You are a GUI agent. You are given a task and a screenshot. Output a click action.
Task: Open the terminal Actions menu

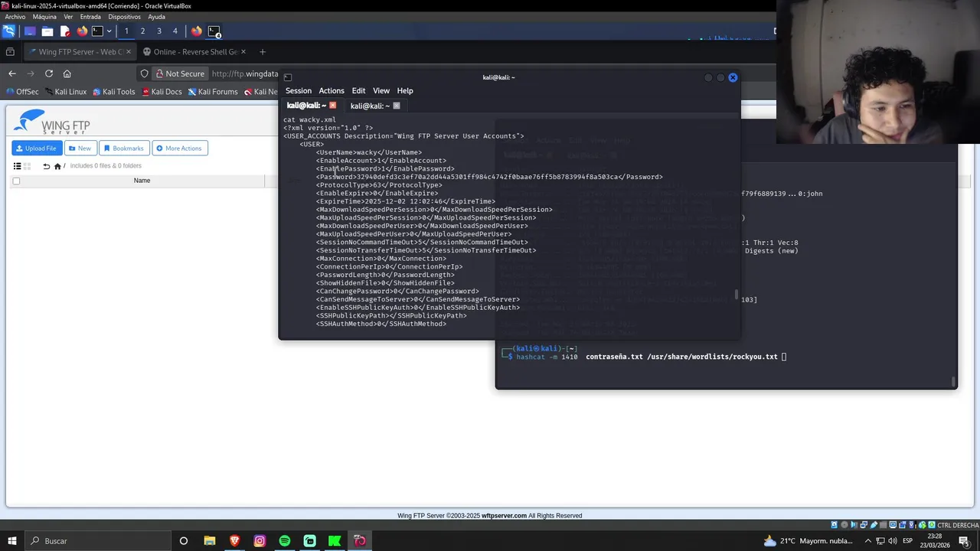point(332,91)
